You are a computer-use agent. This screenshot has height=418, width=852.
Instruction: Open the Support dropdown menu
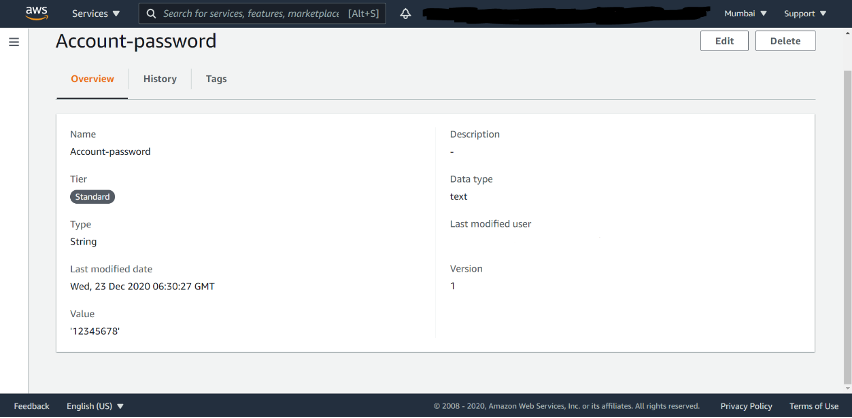pyautogui.click(x=804, y=14)
